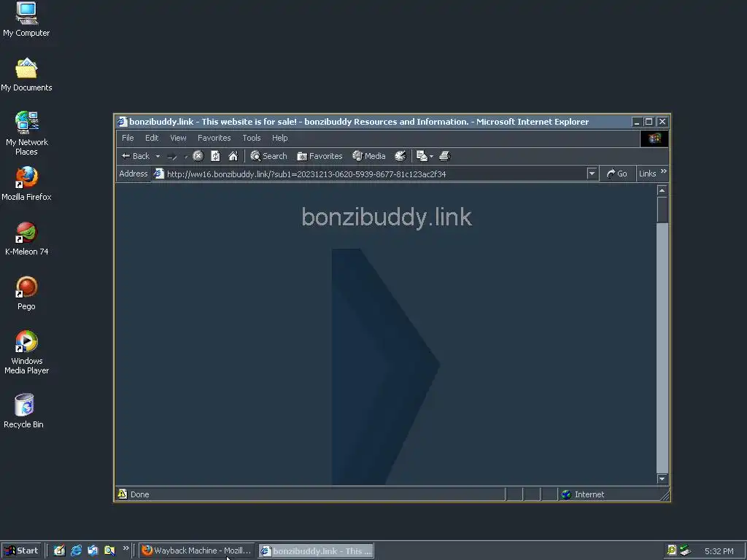Screen dimensions: 747x560
Task: Open the Search pane from toolbar
Action: [268, 156]
